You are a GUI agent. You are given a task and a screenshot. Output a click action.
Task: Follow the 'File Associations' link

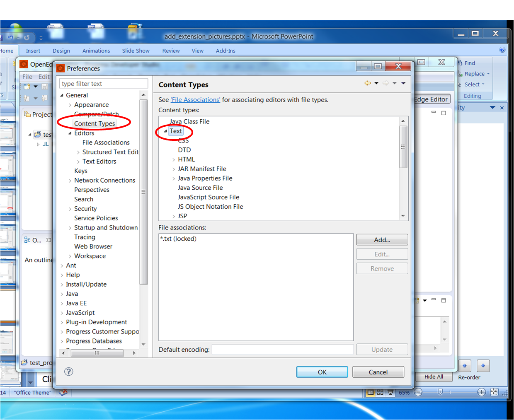tap(196, 100)
